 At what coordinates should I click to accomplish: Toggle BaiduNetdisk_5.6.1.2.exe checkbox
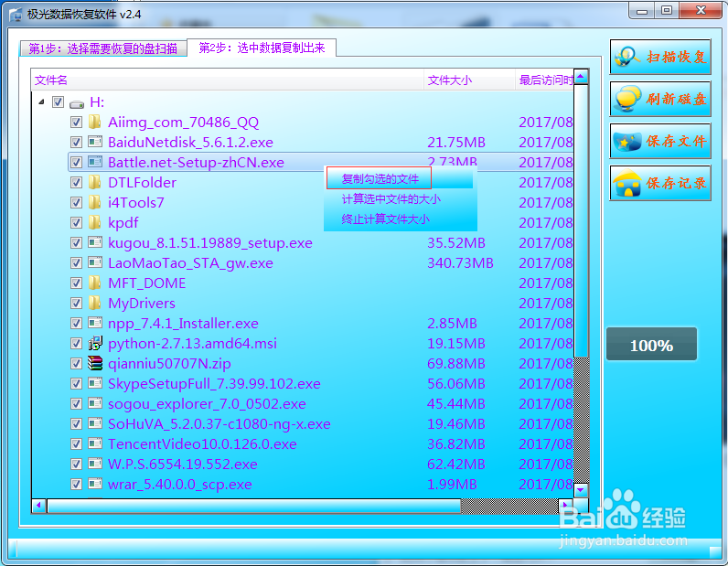(76, 142)
